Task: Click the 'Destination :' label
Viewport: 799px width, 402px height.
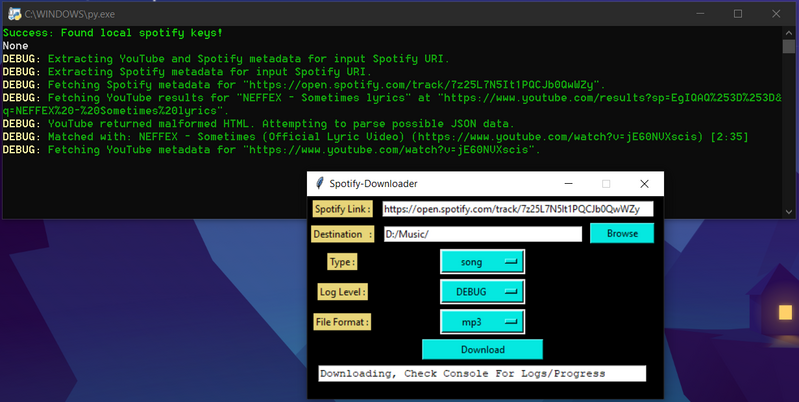Action: [342, 234]
